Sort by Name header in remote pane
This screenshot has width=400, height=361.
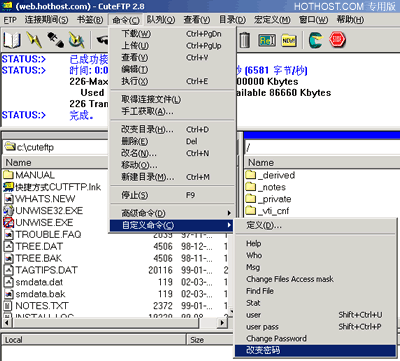(x=322, y=162)
